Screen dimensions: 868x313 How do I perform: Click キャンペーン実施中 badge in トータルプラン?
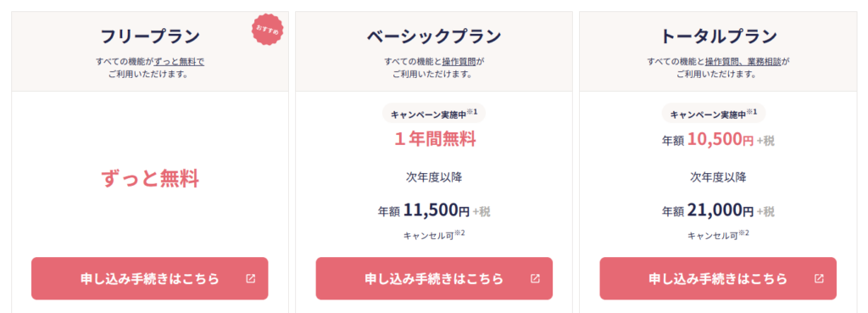click(714, 115)
